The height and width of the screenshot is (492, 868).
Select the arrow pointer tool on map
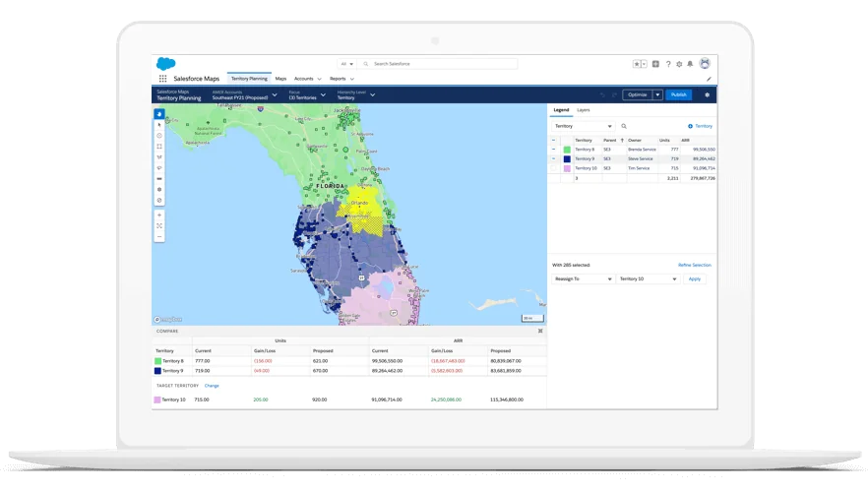coord(159,125)
